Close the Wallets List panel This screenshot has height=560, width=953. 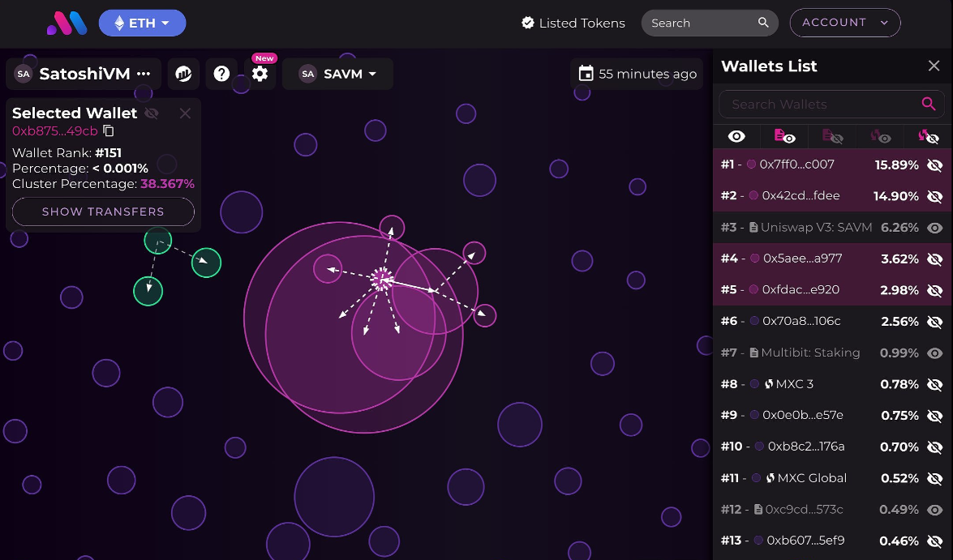pos(934,66)
